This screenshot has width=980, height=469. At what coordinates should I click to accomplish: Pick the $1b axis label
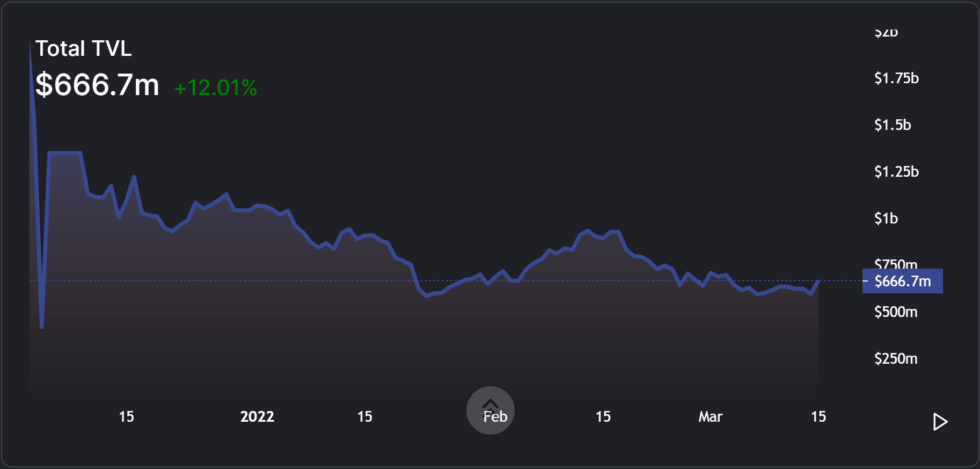coord(886,219)
